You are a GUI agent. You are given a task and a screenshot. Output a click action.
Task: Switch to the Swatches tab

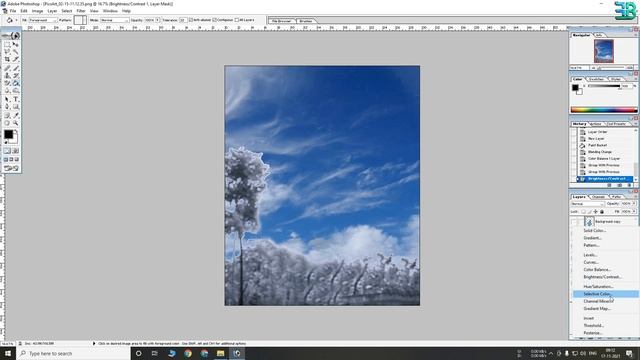[x=597, y=79]
